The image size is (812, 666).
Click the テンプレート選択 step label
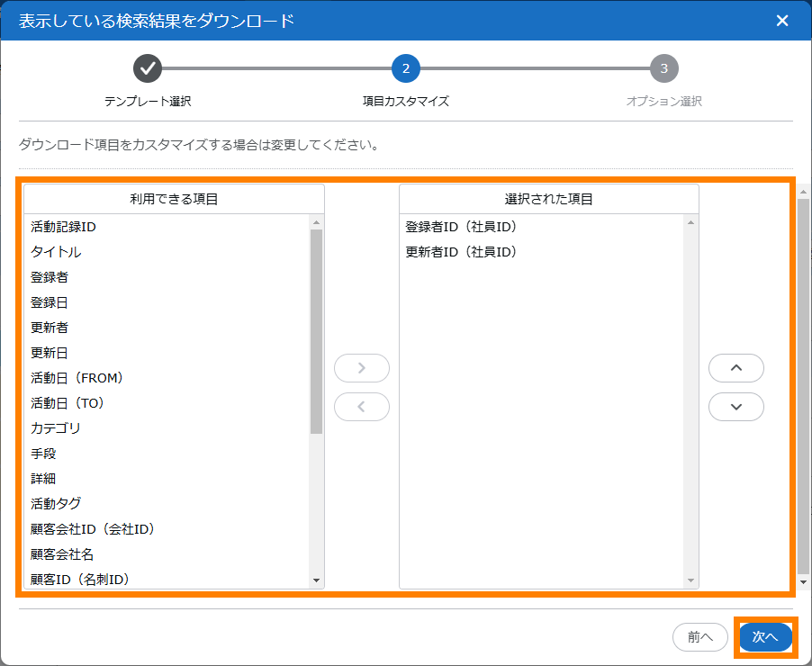click(x=148, y=102)
